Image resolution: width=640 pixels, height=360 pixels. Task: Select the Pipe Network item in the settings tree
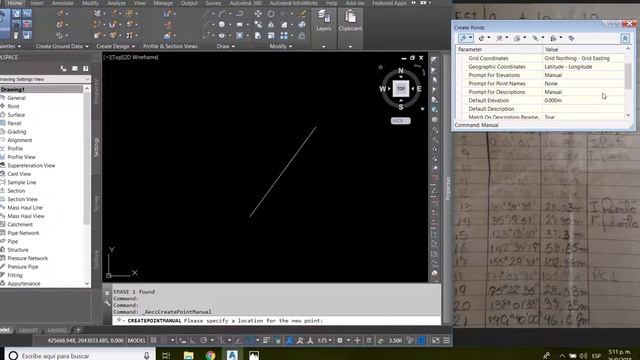pos(23,233)
